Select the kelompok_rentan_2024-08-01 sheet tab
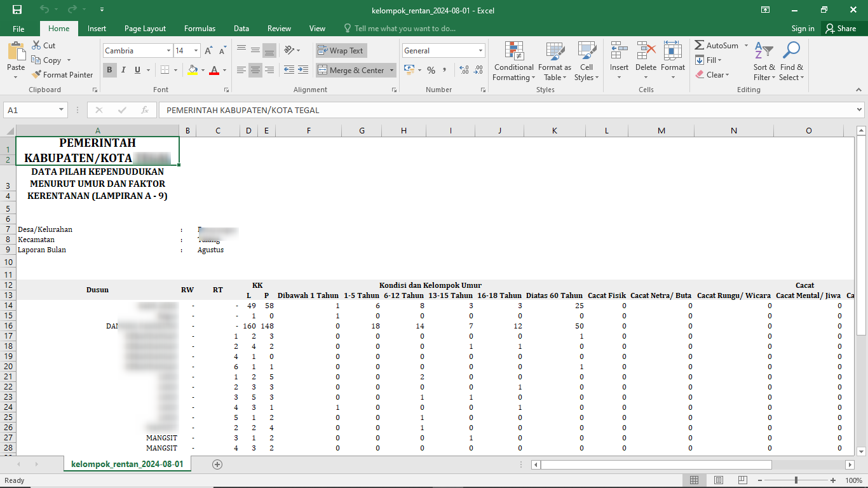Image resolution: width=868 pixels, height=488 pixels. pos(127,464)
